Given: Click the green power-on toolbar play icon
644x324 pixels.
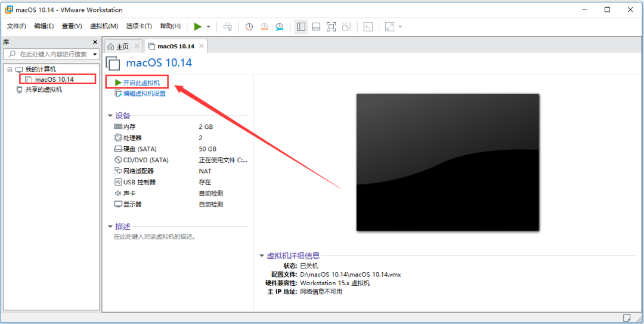Looking at the screenshot, I should pos(198,27).
